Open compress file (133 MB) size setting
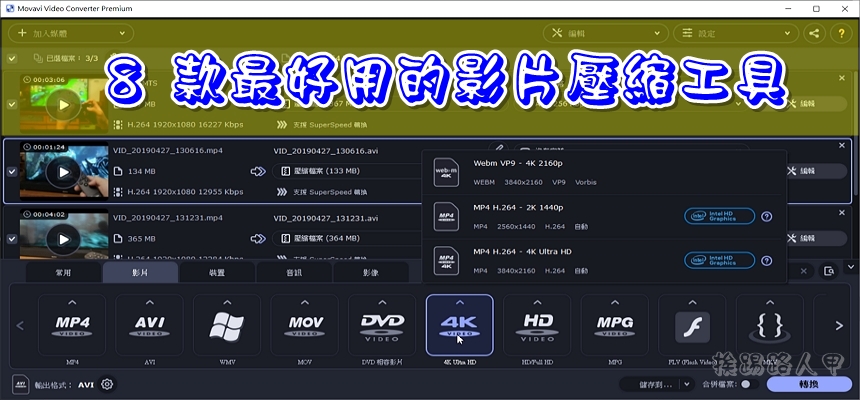Image resolution: width=860 pixels, height=400 pixels. (x=347, y=171)
